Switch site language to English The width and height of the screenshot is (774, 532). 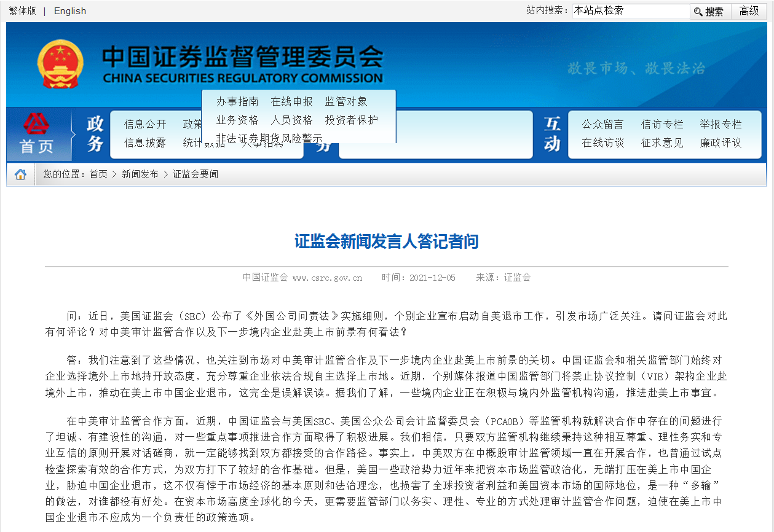70,11
